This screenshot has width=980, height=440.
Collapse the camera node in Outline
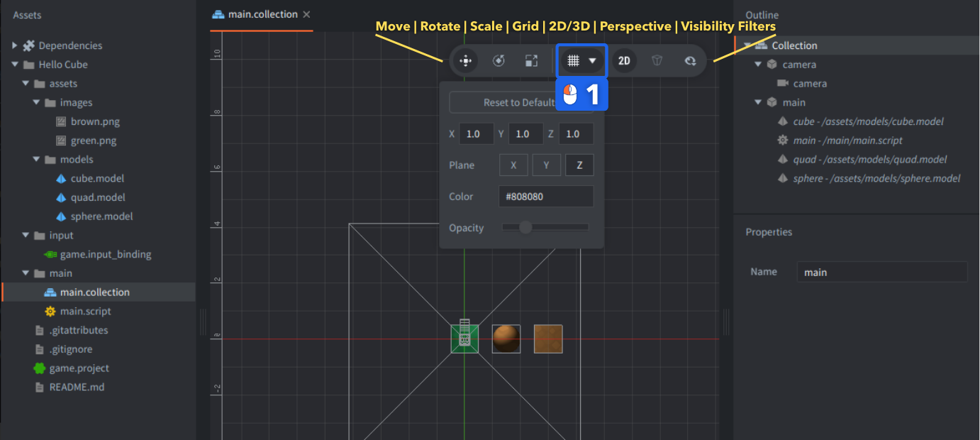(758, 65)
